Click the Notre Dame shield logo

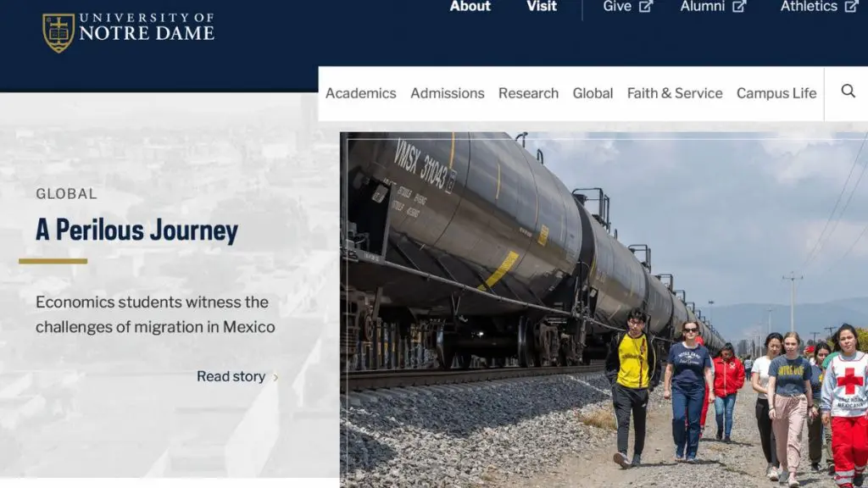pyautogui.click(x=58, y=33)
